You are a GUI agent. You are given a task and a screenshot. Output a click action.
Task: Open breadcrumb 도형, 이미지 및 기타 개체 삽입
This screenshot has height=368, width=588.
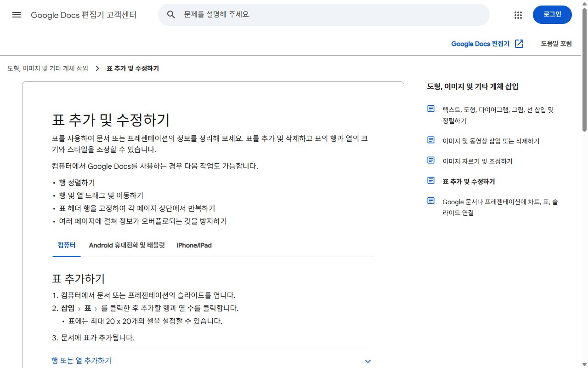48,69
